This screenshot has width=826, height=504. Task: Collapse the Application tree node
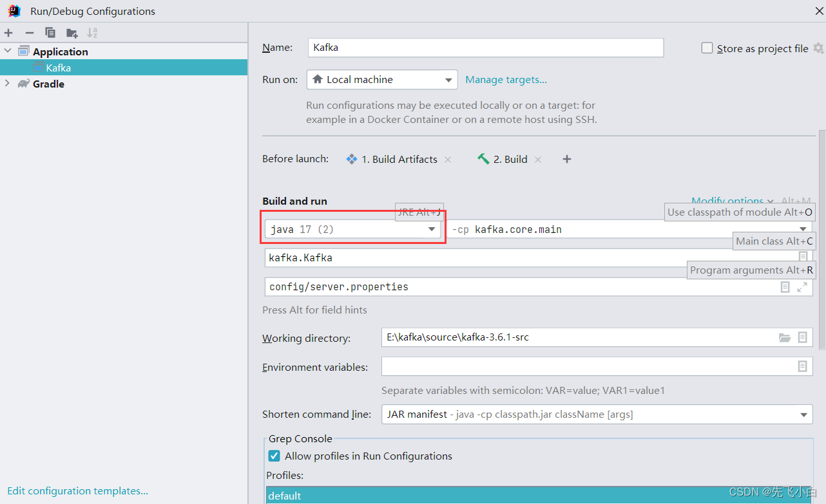click(x=8, y=51)
